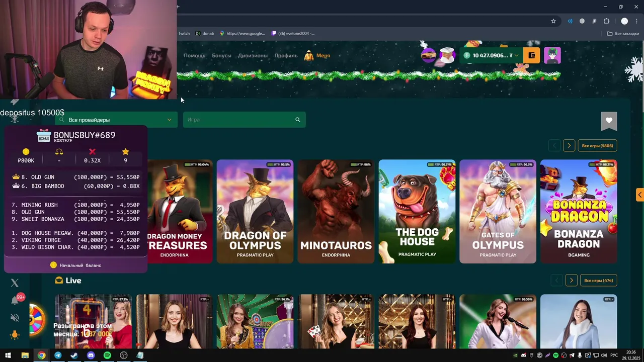Open File Explorer from the taskbar
The image size is (644, 362).
(25, 355)
